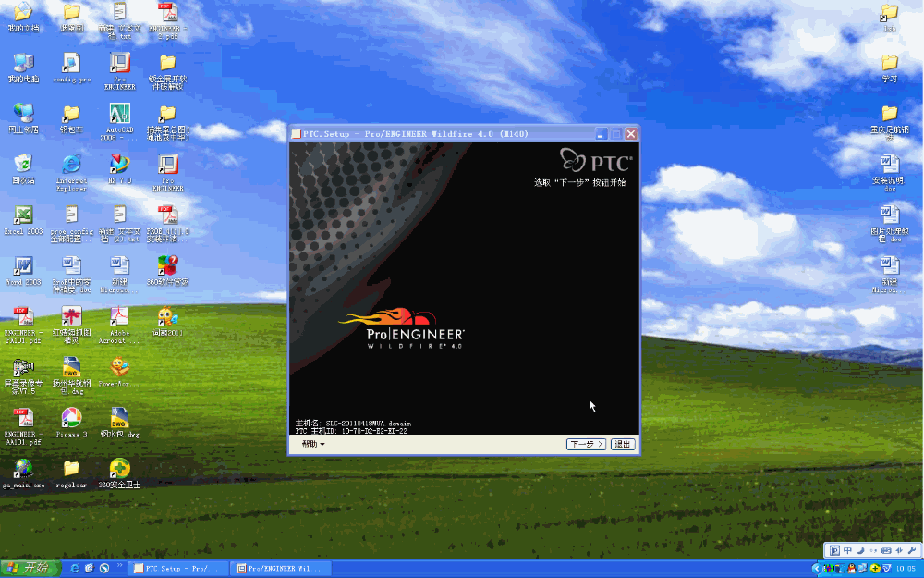The height and width of the screenshot is (578, 924).
Task: Select the 钣金展开软件破解版 folder
Action: (x=168, y=71)
